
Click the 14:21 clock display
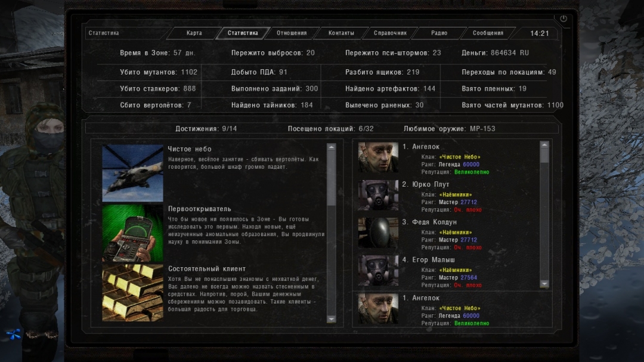click(539, 33)
